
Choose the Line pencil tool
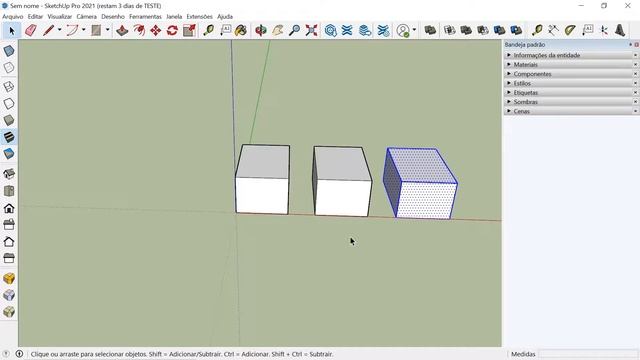tap(48, 31)
